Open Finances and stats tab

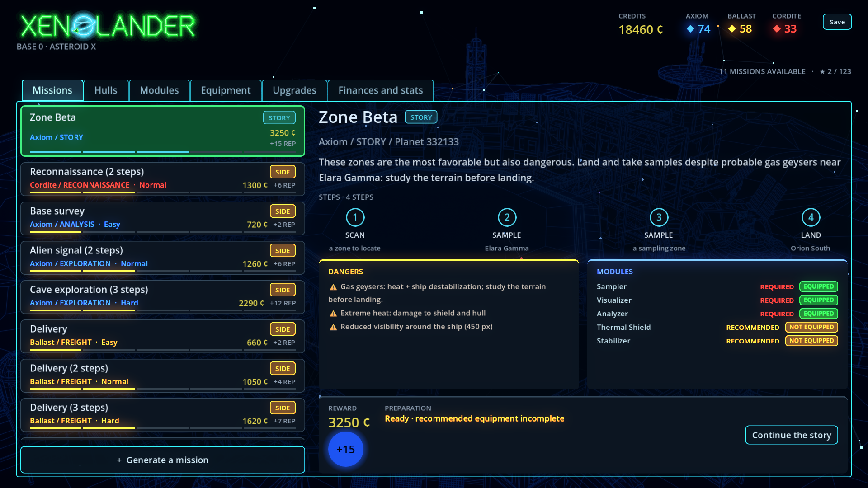381,90
